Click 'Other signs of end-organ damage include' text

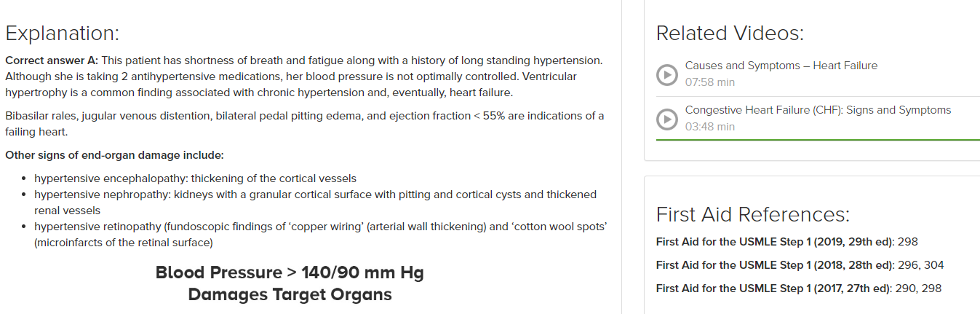click(x=114, y=155)
